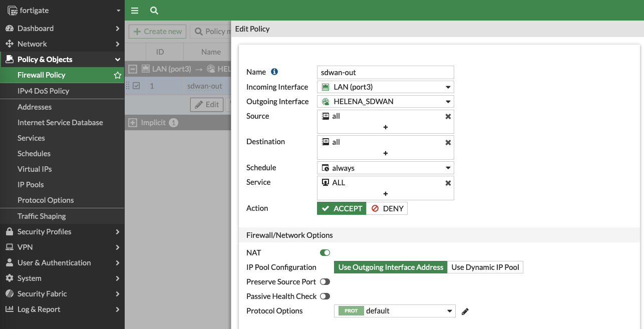The image size is (644, 329).
Task: Open the Schedule dropdown
Action: point(386,168)
